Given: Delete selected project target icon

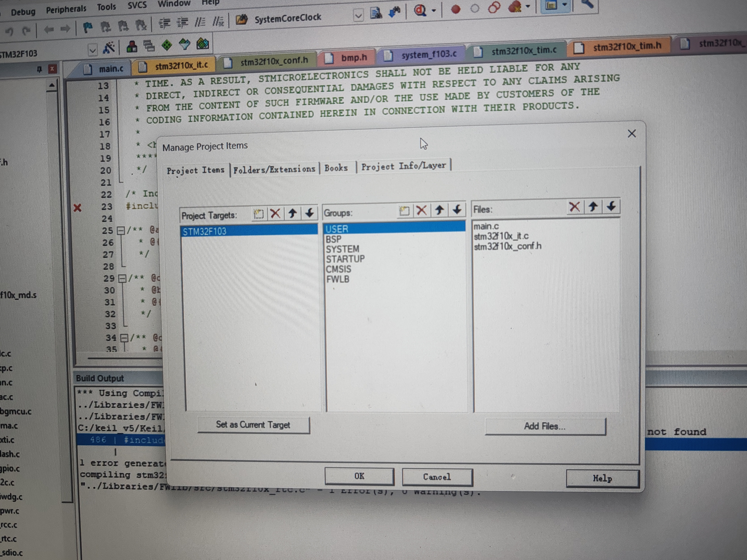Looking at the screenshot, I should tap(276, 213).
